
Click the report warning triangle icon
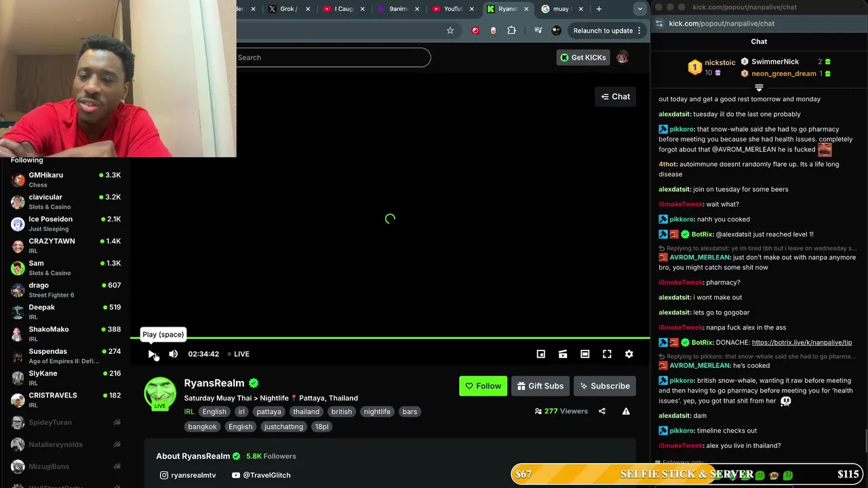pos(626,411)
